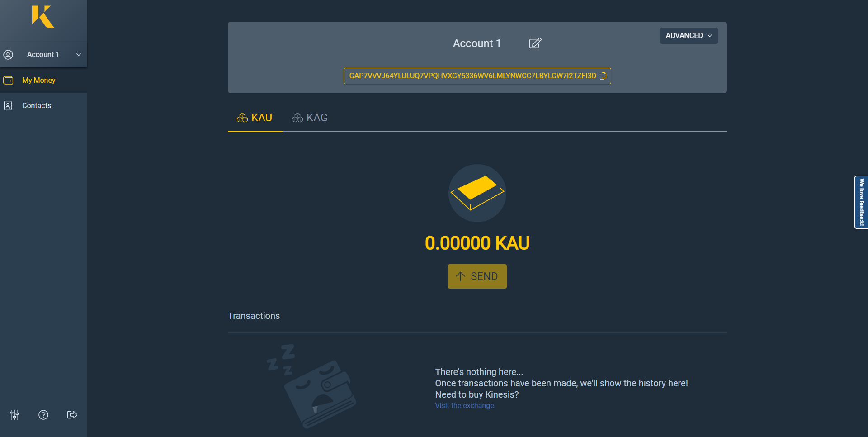Click the gold bar currency icon
The width and height of the screenshot is (868, 437).
pos(477,193)
